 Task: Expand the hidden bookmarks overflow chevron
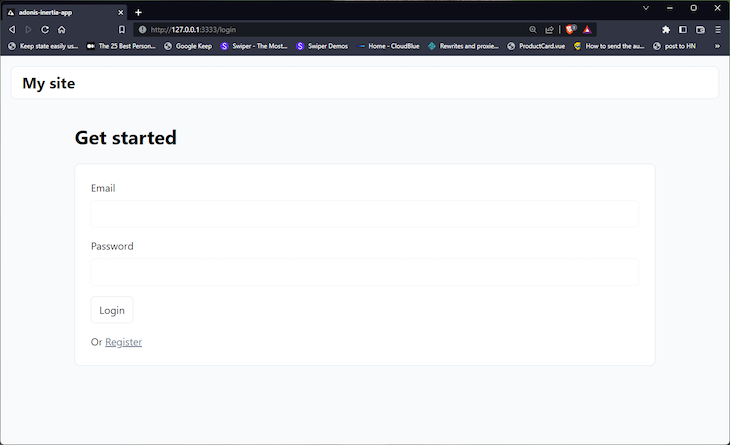717,46
